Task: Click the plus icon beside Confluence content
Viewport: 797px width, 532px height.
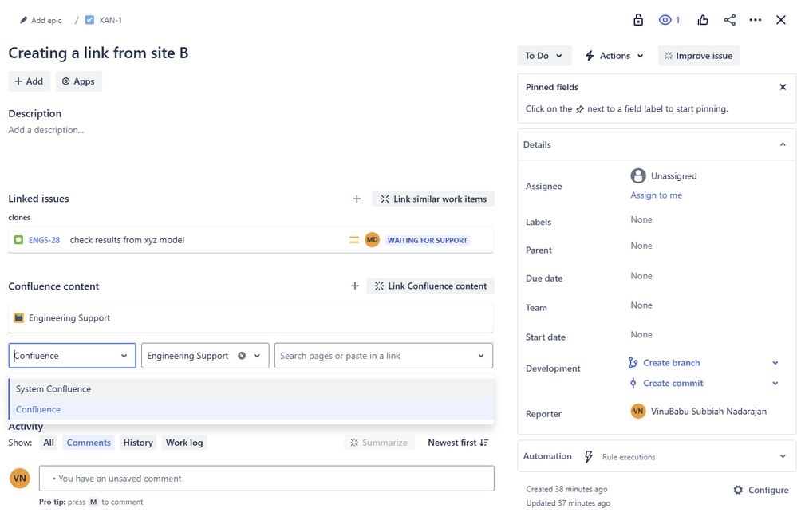Action: pyautogui.click(x=355, y=286)
